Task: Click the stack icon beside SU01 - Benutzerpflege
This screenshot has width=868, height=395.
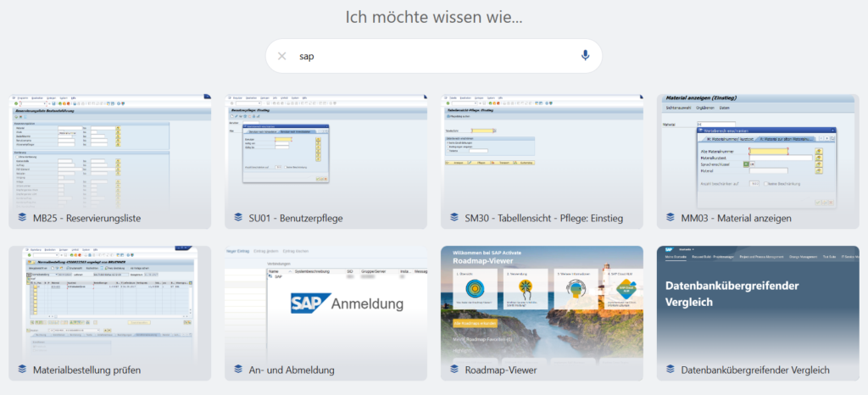Action: click(x=238, y=218)
